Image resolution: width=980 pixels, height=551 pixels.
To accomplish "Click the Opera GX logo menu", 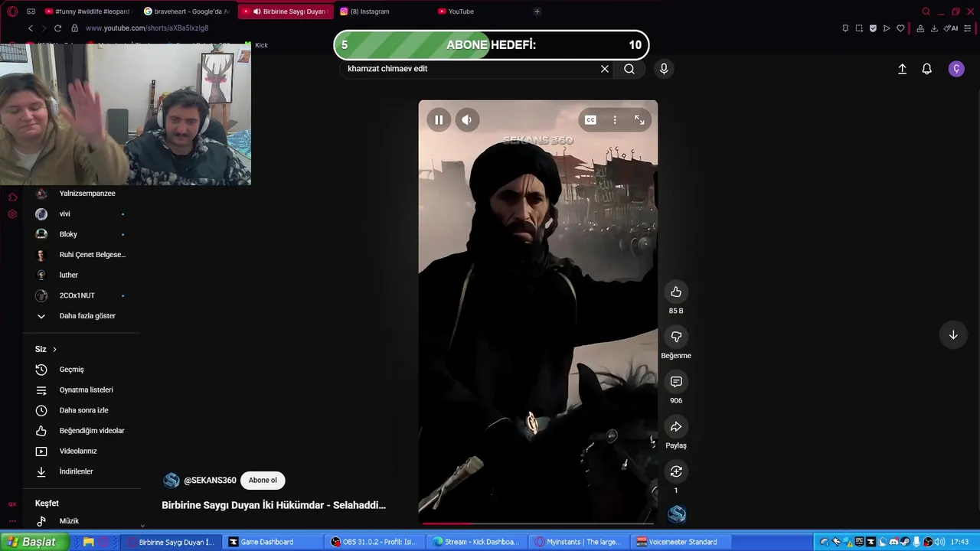I will click(x=12, y=11).
